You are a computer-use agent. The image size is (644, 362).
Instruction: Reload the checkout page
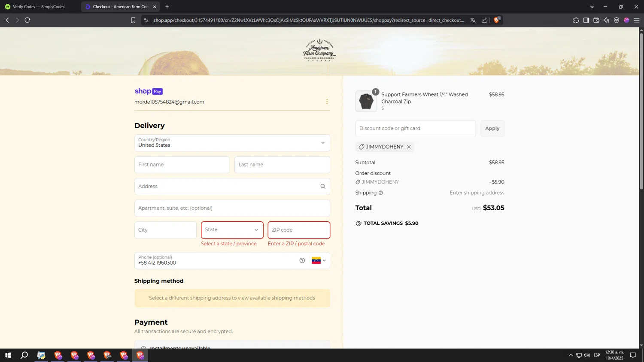(27, 20)
